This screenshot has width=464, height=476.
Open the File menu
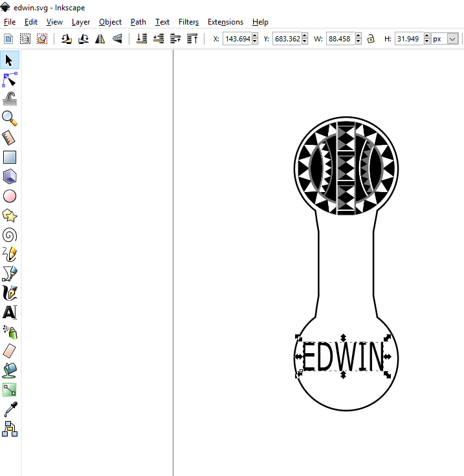pyautogui.click(x=10, y=22)
